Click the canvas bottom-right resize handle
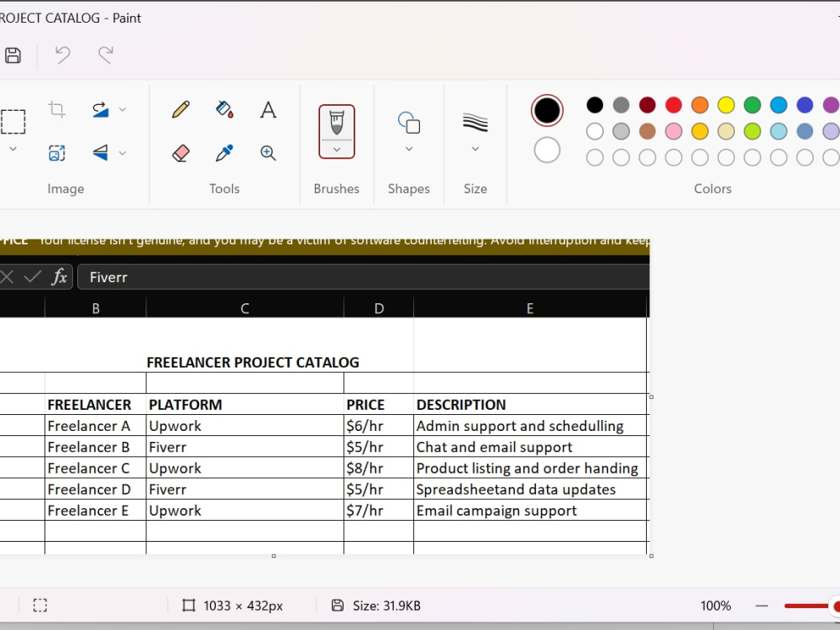The height and width of the screenshot is (630, 840). (652, 556)
